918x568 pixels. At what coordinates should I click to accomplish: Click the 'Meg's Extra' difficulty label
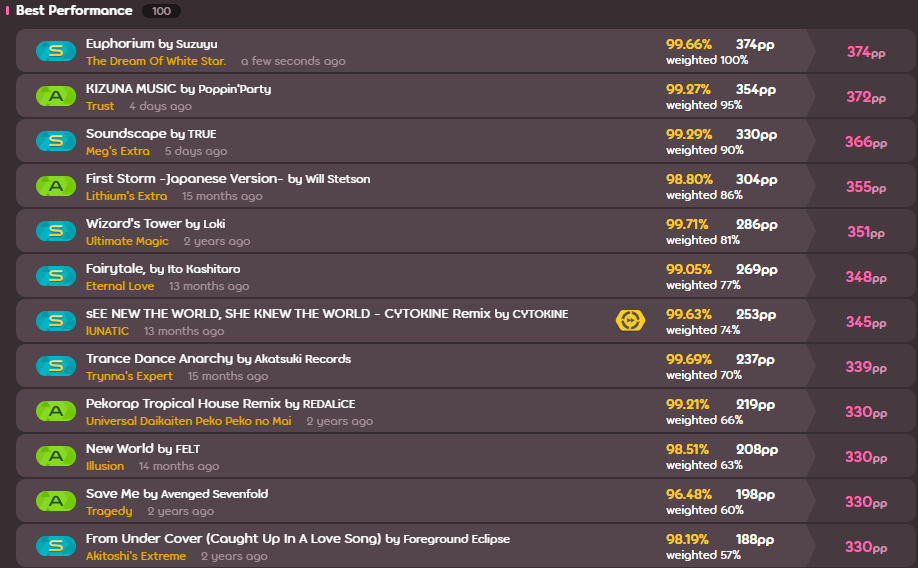117,151
